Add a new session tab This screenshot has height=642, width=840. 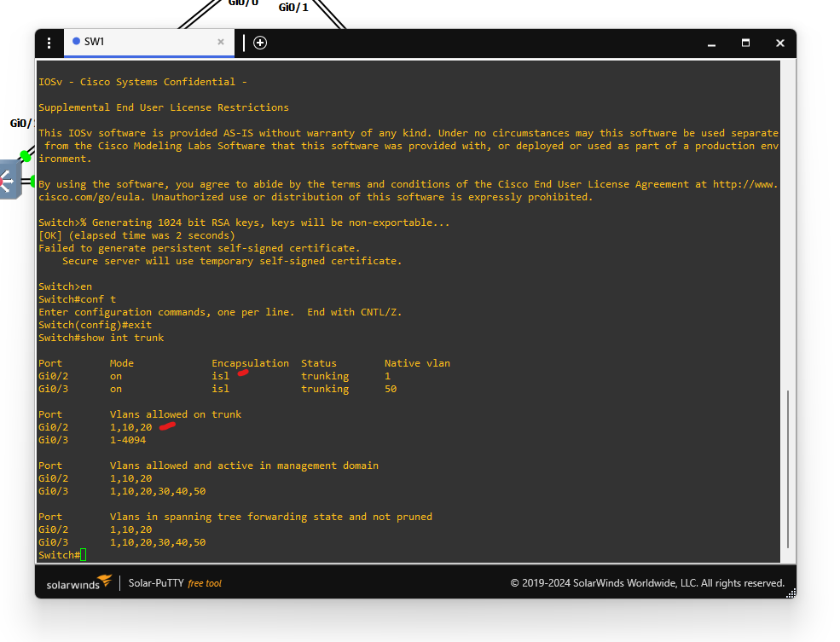click(x=260, y=43)
